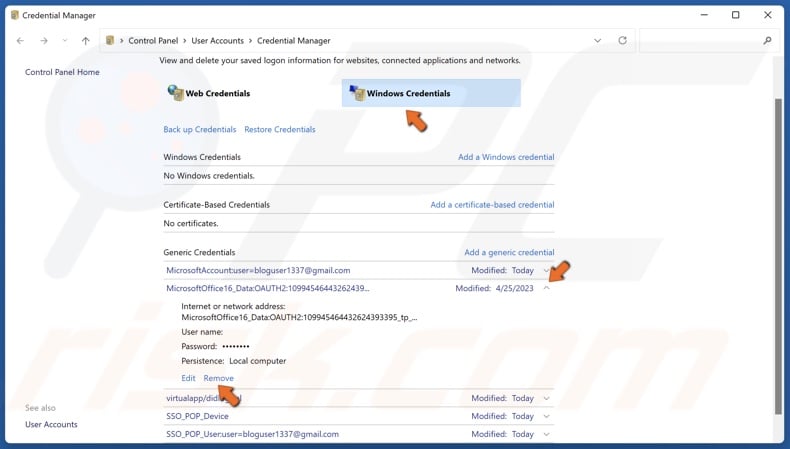Go up one level with Up arrow
The image size is (790, 449).
(86, 41)
